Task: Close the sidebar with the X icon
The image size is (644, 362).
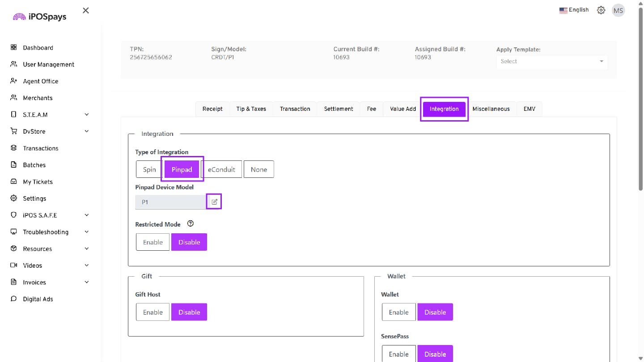Action: 86,10
